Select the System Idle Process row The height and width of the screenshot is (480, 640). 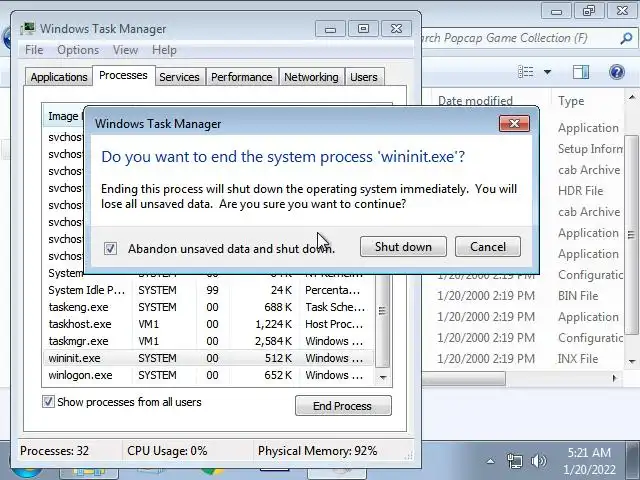coord(208,290)
